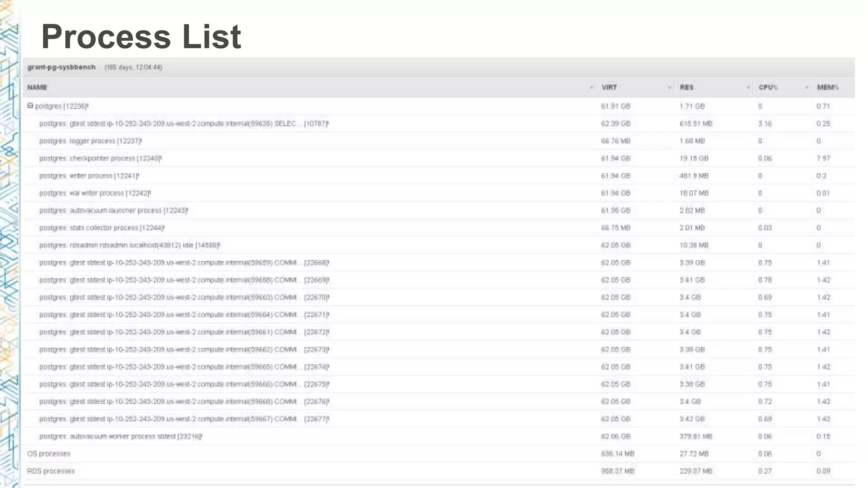Click the Process List slide title
Screen dimensions: 868x488
point(141,36)
